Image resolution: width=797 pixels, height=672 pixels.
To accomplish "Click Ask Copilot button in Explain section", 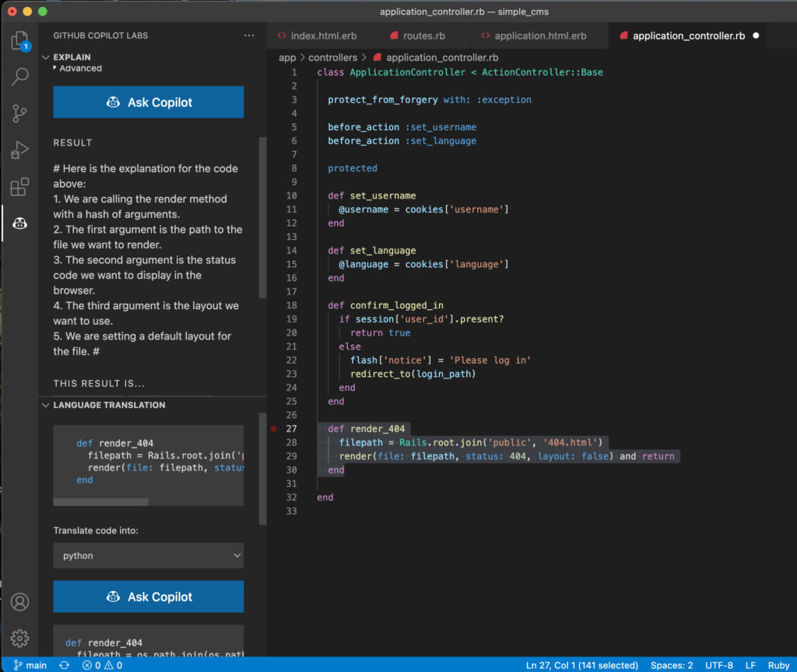I will point(149,102).
